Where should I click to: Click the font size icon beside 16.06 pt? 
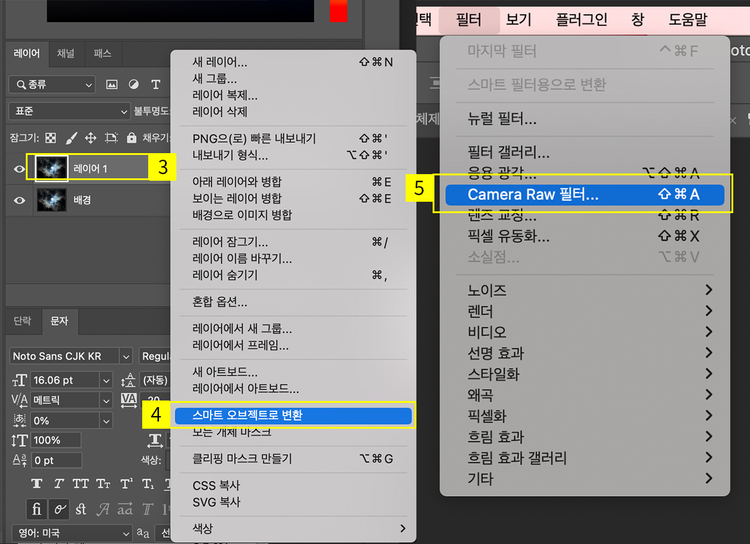click(x=20, y=380)
